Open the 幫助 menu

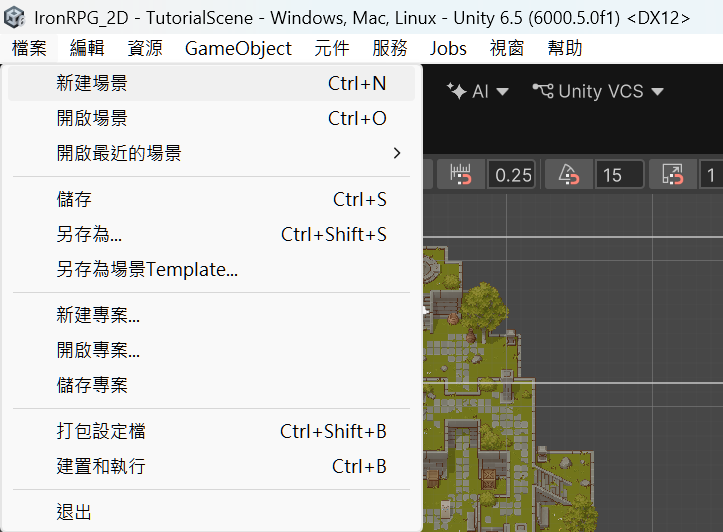[x=565, y=48]
